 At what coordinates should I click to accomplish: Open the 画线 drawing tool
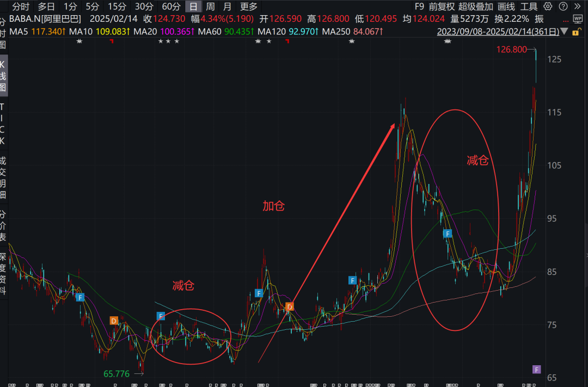click(x=506, y=7)
